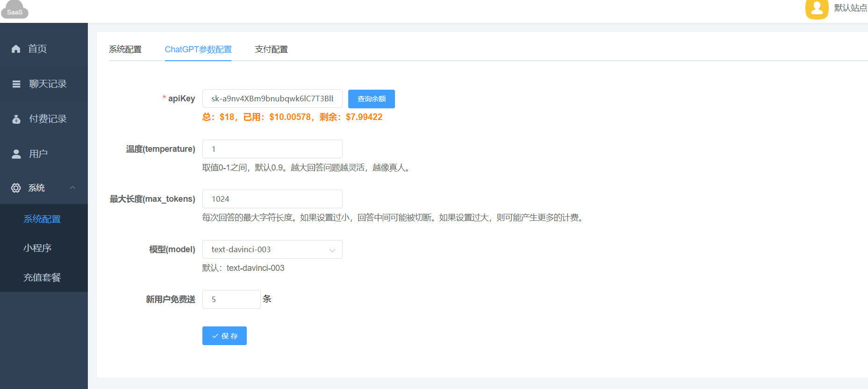Click the person icon beside 用户
Image resolution: width=868 pixels, height=389 pixels.
[16, 154]
